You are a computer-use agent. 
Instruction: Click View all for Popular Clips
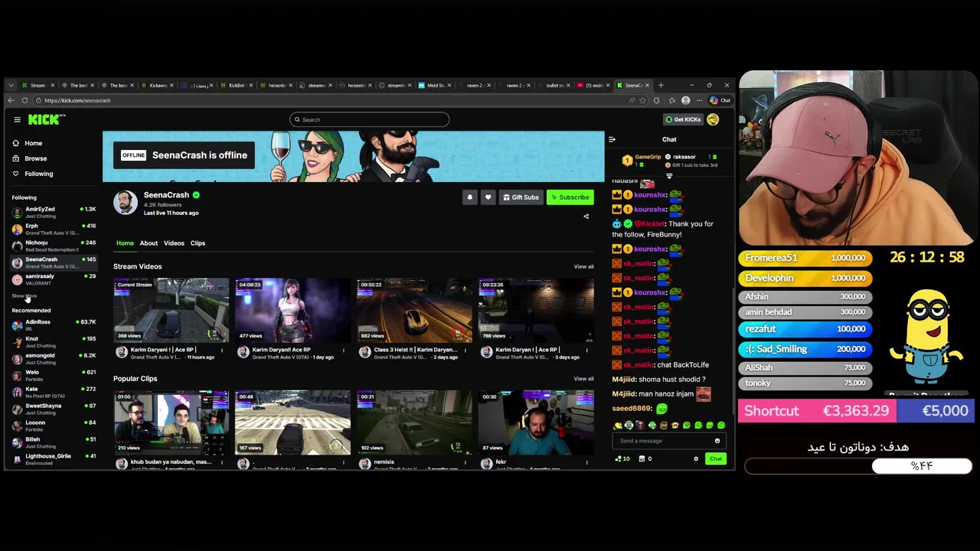(583, 379)
